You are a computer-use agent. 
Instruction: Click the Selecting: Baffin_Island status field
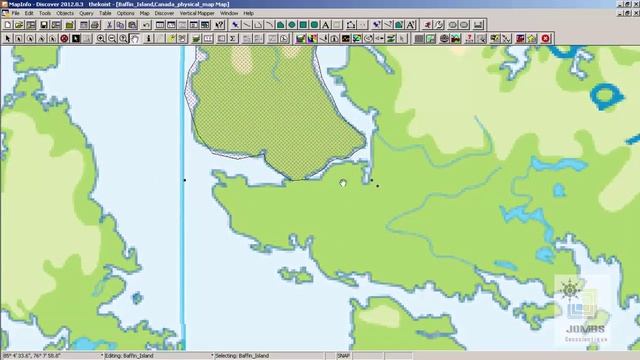click(269, 356)
